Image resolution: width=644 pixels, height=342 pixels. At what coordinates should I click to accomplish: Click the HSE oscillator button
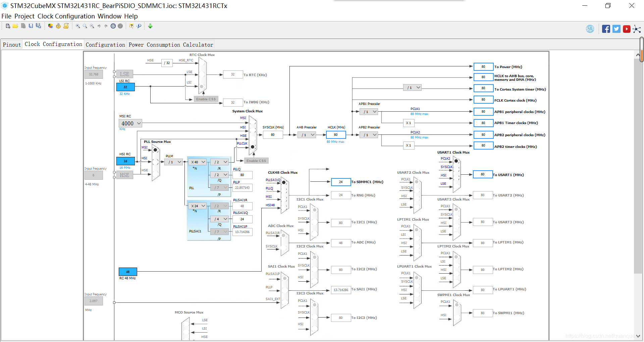[x=125, y=175]
